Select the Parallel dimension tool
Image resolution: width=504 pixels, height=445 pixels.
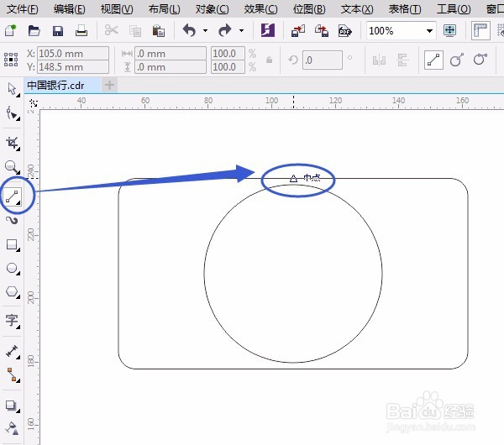pyautogui.click(x=13, y=351)
